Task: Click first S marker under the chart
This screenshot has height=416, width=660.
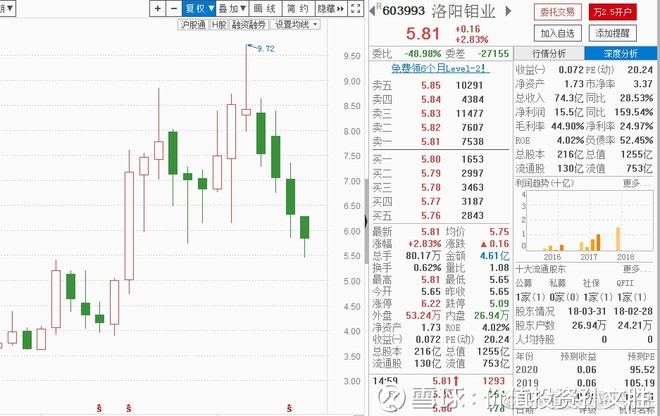Action: click(99, 408)
